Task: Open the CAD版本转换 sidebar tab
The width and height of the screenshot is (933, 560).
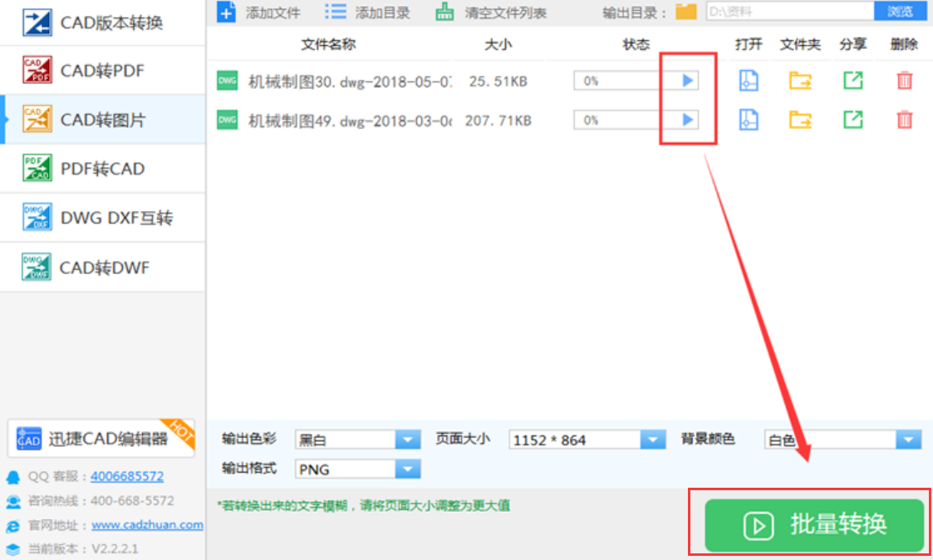Action: 103,22
